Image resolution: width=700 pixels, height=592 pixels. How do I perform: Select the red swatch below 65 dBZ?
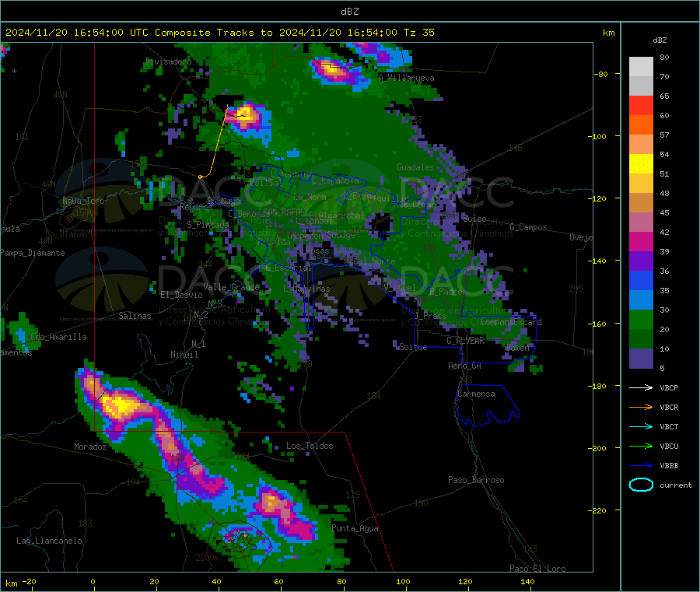(641, 105)
